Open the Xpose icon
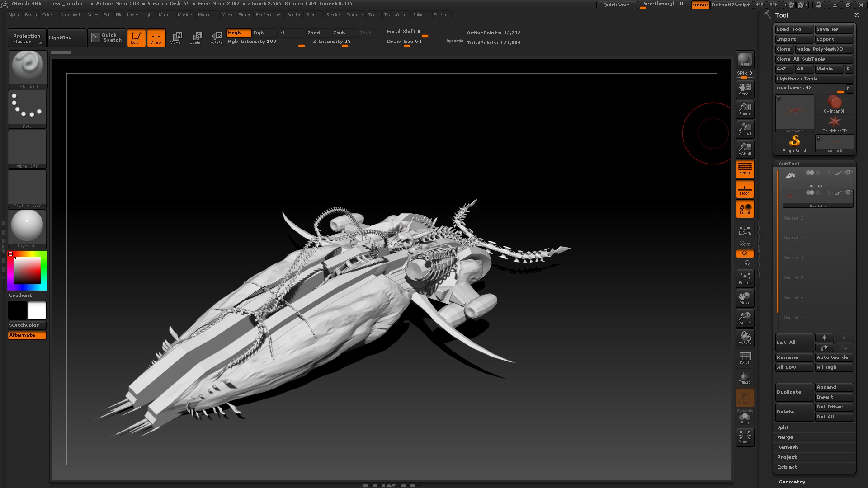This screenshot has width=868, height=488. click(745, 437)
